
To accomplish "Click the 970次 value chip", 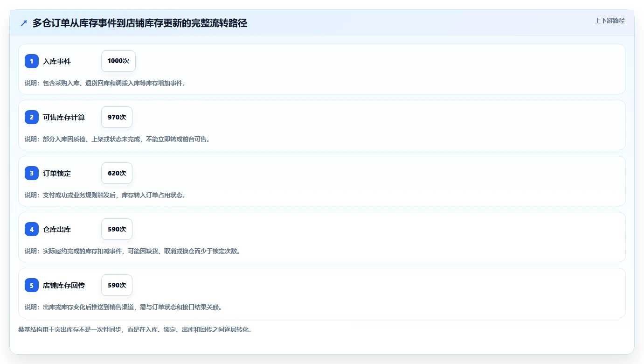I will tap(117, 117).
